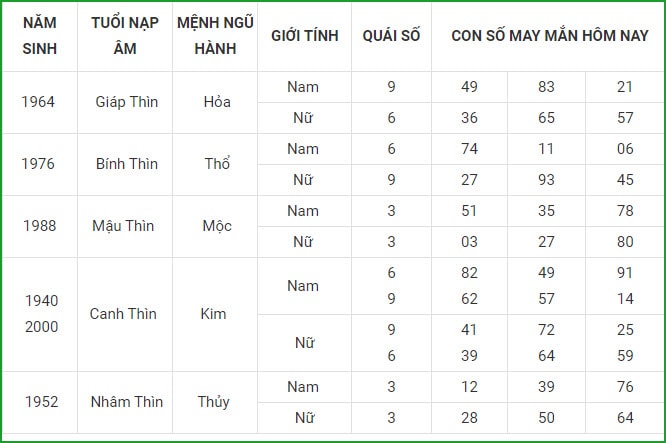Click the Thủy element cell
666x443 pixels.
coord(214,402)
